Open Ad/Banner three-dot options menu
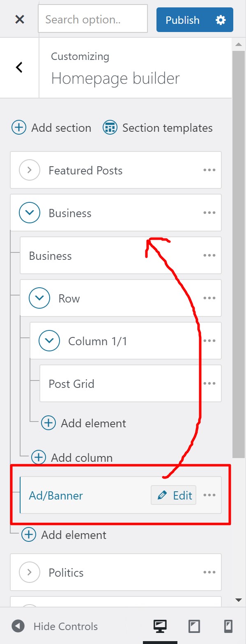246x644 pixels. 209,495
